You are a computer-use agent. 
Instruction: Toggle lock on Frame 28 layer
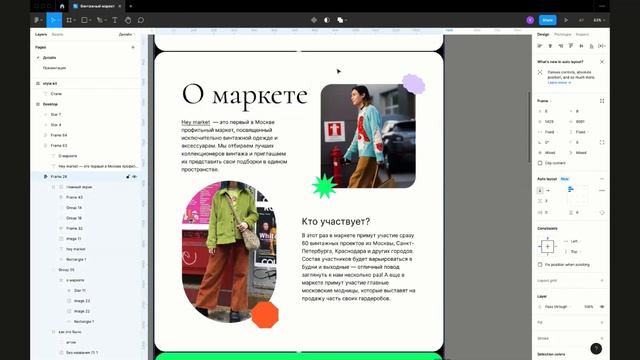tap(128, 177)
